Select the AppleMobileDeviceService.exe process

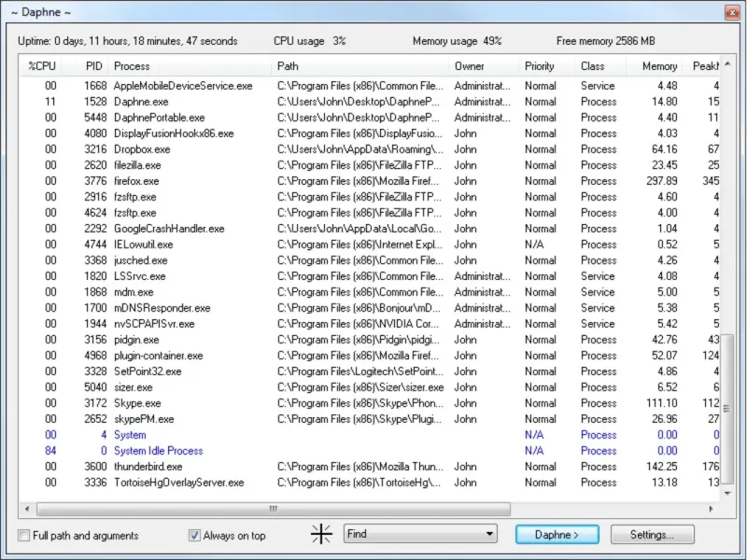[369, 86]
